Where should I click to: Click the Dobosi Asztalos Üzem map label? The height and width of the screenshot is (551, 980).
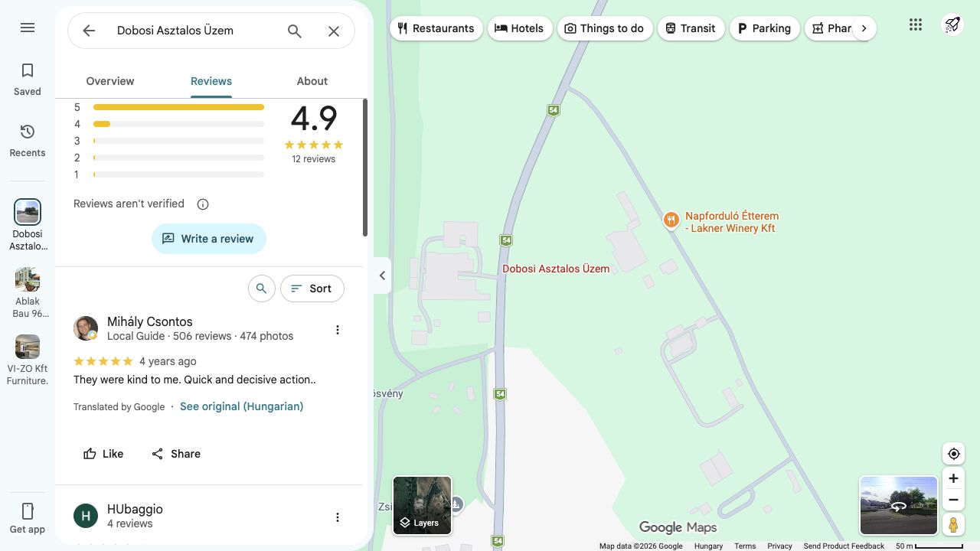(556, 269)
